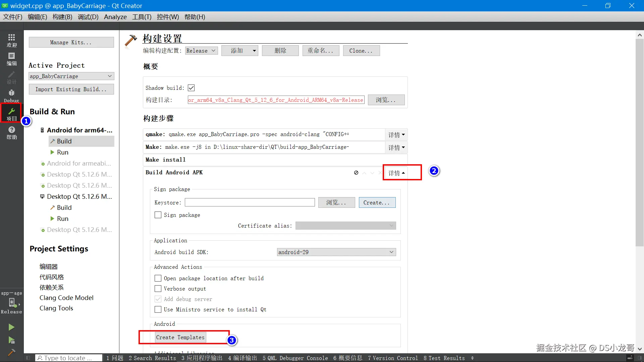
Task: Click the Build project hammer icon
Action: [x=11, y=352]
